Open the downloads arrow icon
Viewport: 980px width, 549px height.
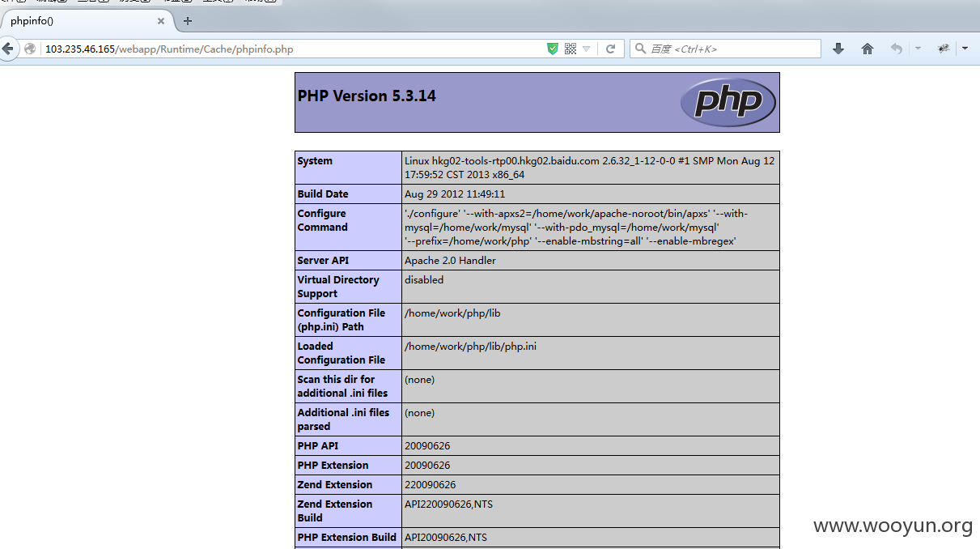coord(838,49)
